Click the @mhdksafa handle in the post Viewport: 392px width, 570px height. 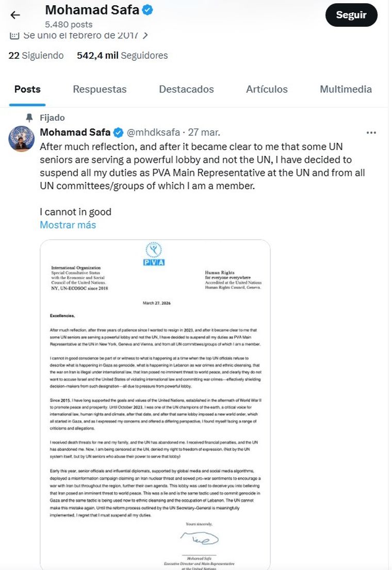pos(155,133)
